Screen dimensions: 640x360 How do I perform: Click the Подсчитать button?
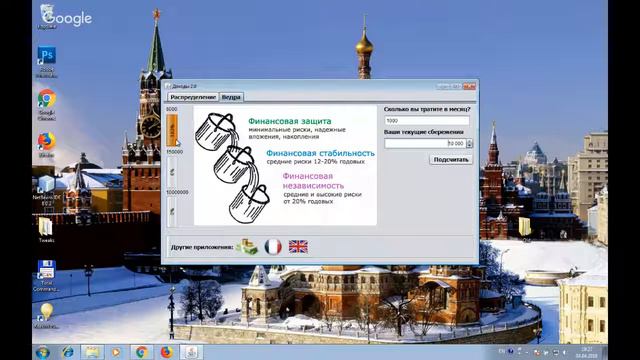[451, 160]
